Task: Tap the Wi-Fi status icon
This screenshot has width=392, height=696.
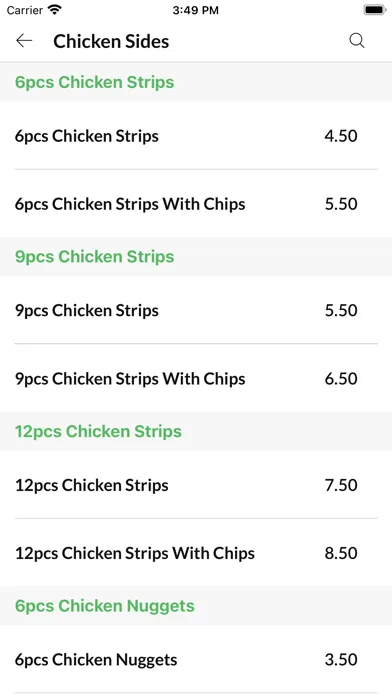Action: (55, 10)
